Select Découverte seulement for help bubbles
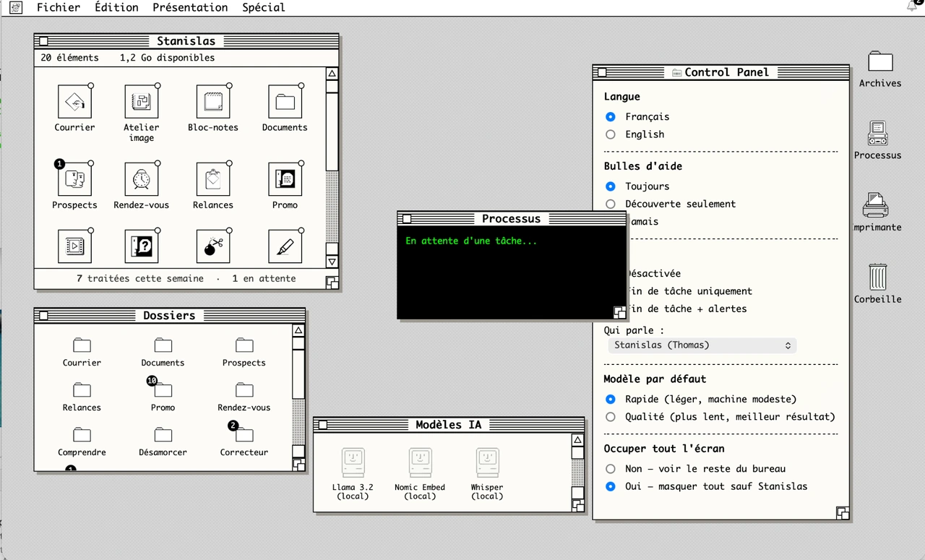 (611, 204)
